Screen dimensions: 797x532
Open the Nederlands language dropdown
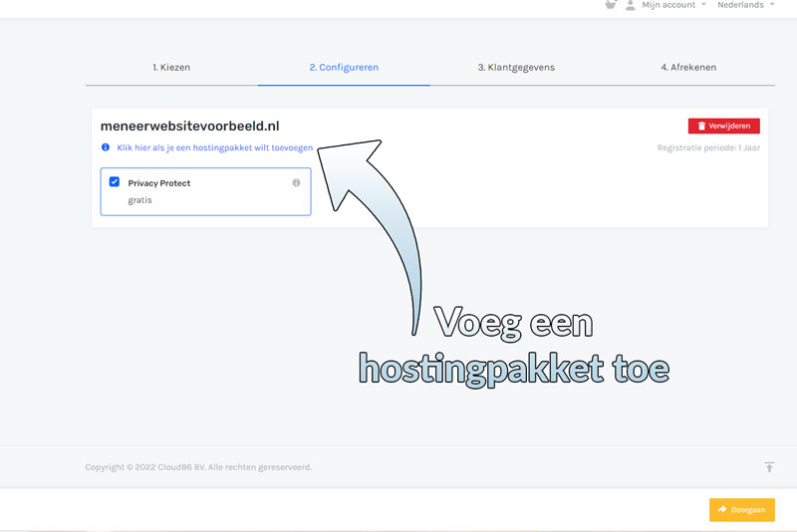746,5
